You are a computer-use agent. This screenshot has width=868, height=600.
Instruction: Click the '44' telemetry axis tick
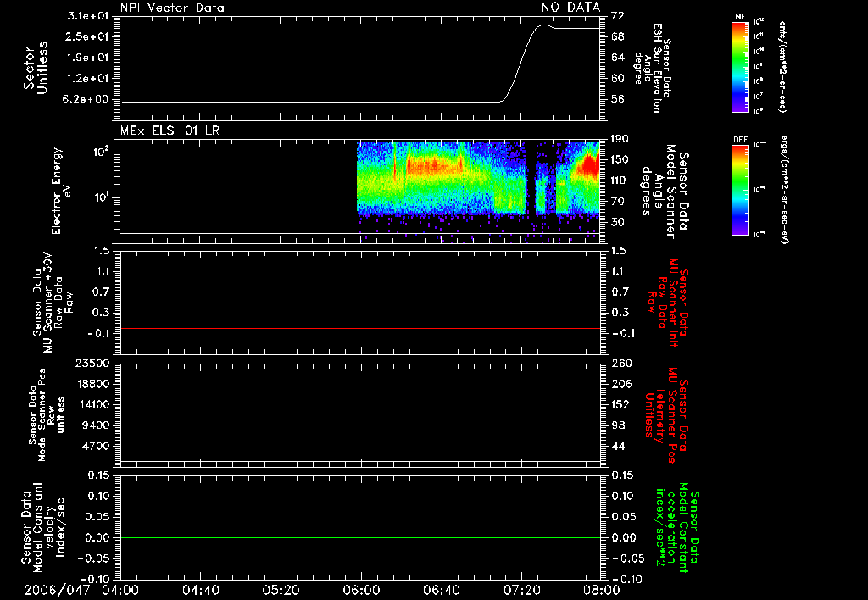pyautogui.click(x=618, y=446)
